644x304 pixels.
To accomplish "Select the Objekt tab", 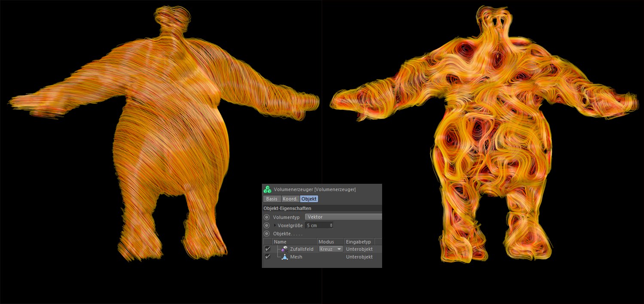I will [x=309, y=199].
